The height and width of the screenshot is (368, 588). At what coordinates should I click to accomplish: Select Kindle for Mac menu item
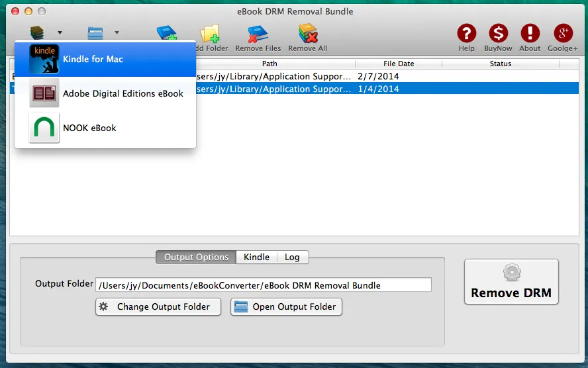(105, 59)
